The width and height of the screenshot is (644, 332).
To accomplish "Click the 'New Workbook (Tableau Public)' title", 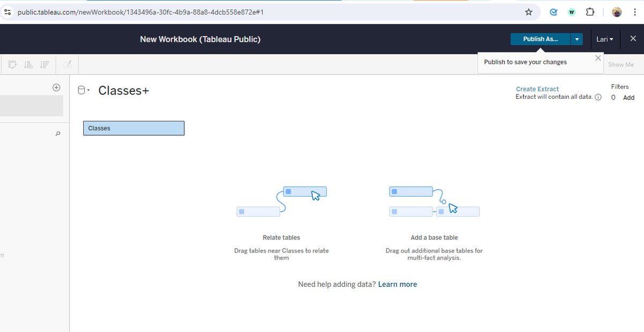I will pos(200,39).
